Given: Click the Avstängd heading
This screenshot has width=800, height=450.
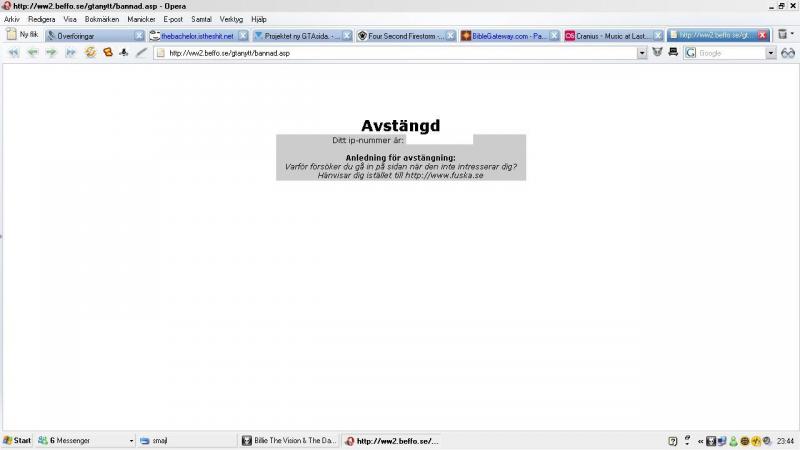Looking at the screenshot, I should tap(401, 126).
